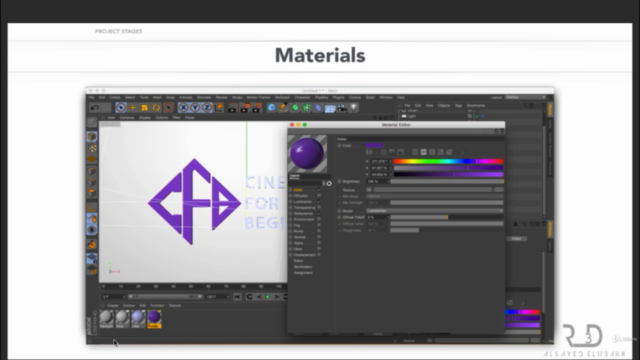Viewport: 640px width, 360px height.
Task: Enable the Transparency channel checkbox
Action: 319,207
